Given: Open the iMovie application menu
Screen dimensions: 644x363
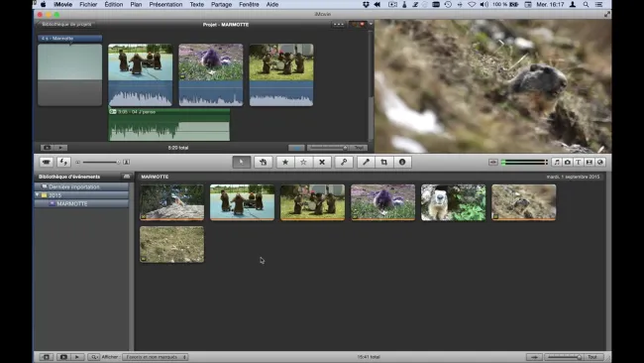Looking at the screenshot, I should pyautogui.click(x=62, y=5).
